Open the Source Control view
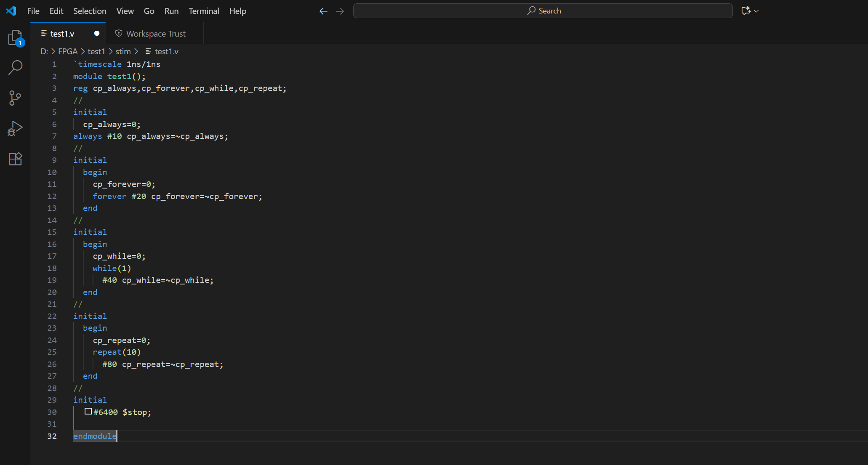The height and width of the screenshot is (465, 868). pos(15,98)
